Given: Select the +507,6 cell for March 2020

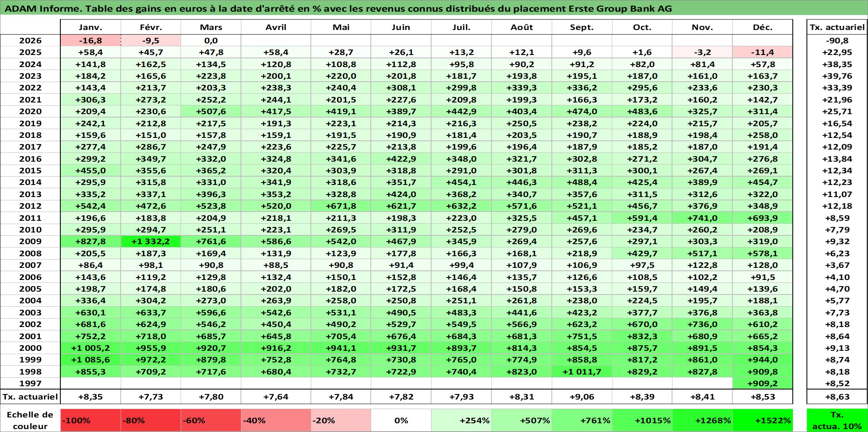Looking at the screenshot, I should point(211,111).
